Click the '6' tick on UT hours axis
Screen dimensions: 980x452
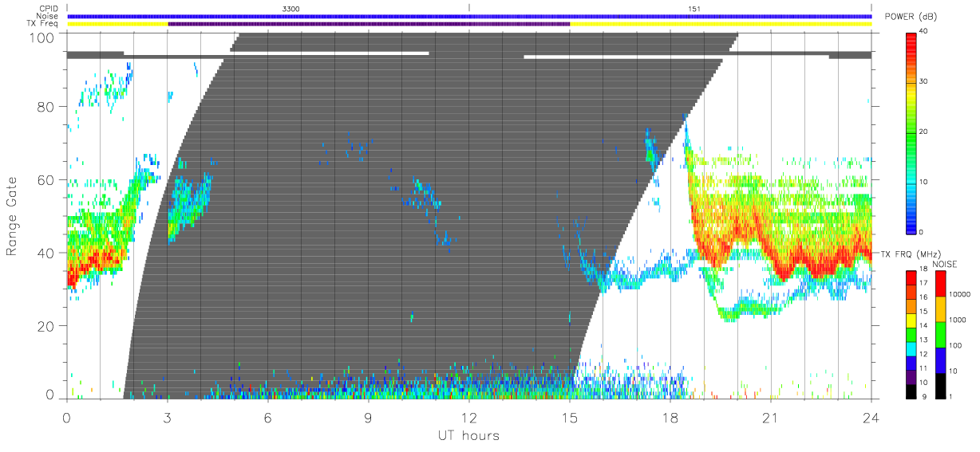point(267,417)
